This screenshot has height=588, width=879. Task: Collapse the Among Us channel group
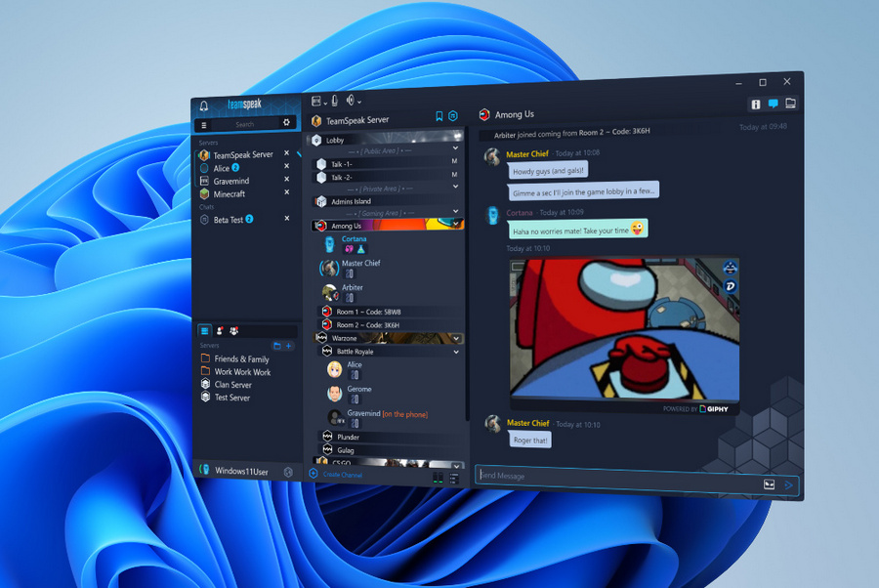point(456,225)
